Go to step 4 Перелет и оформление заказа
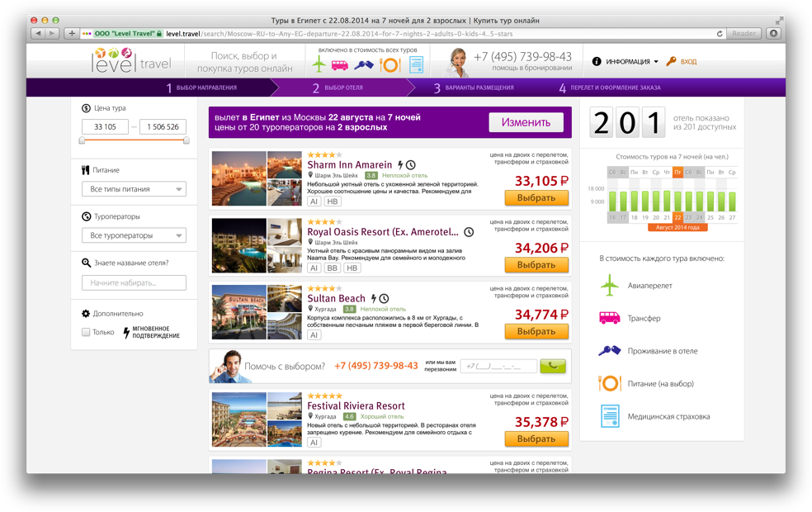This screenshot has height=512, width=812. (x=610, y=88)
